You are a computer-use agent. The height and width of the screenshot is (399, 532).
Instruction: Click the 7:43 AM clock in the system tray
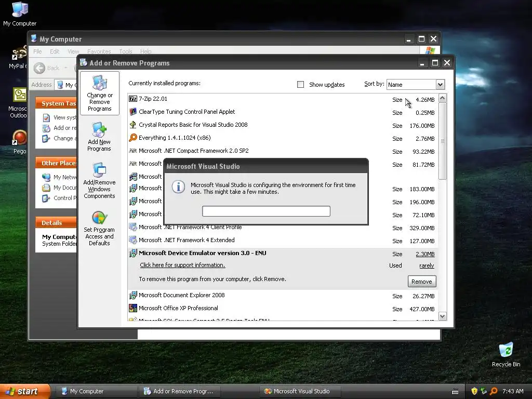pos(513,391)
